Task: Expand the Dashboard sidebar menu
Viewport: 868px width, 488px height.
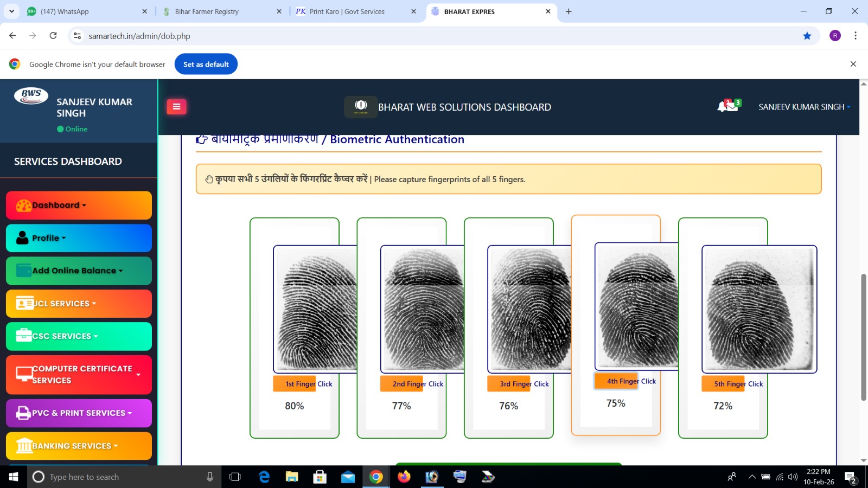Action: pos(79,206)
